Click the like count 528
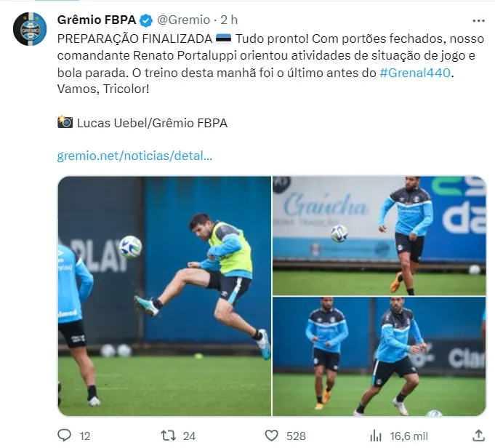This screenshot has height=448, width=495. pos(296,436)
